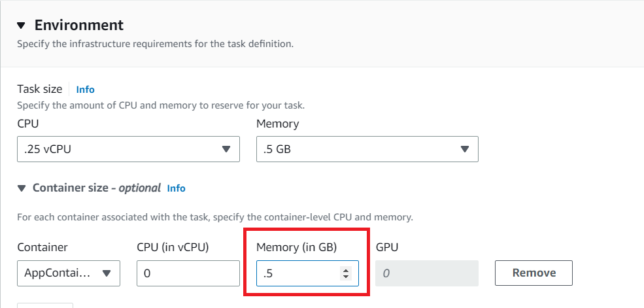
Task: Open the task Memory dropdown showing .5 GB
Action: pyautogui.click(x=367, y=149)
